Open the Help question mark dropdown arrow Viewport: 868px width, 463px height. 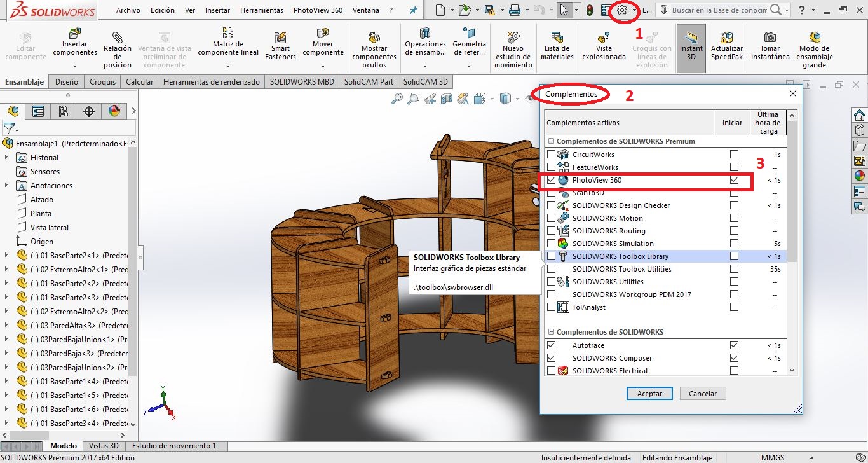click(x=815, y=10)
